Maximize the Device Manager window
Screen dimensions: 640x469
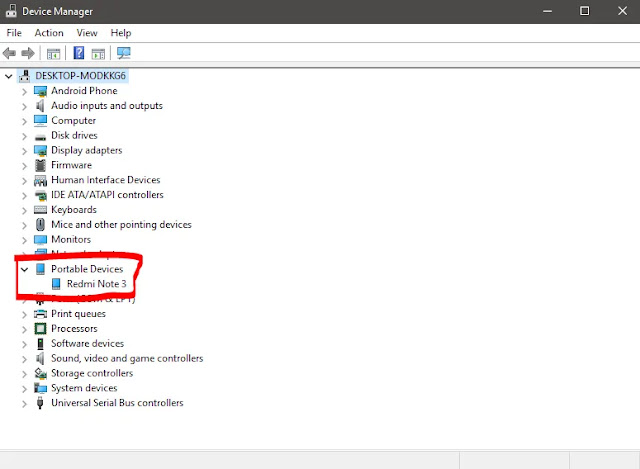[x=584, y=11]
